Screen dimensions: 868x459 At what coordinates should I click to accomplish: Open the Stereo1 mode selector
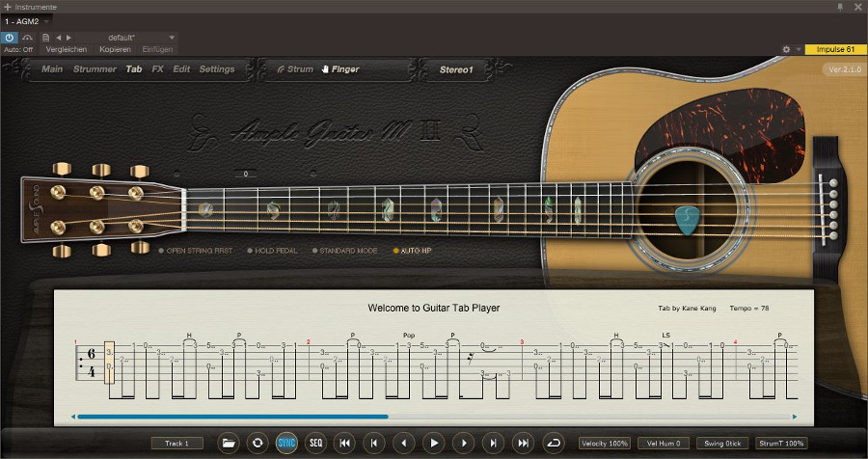coord(456,69)
